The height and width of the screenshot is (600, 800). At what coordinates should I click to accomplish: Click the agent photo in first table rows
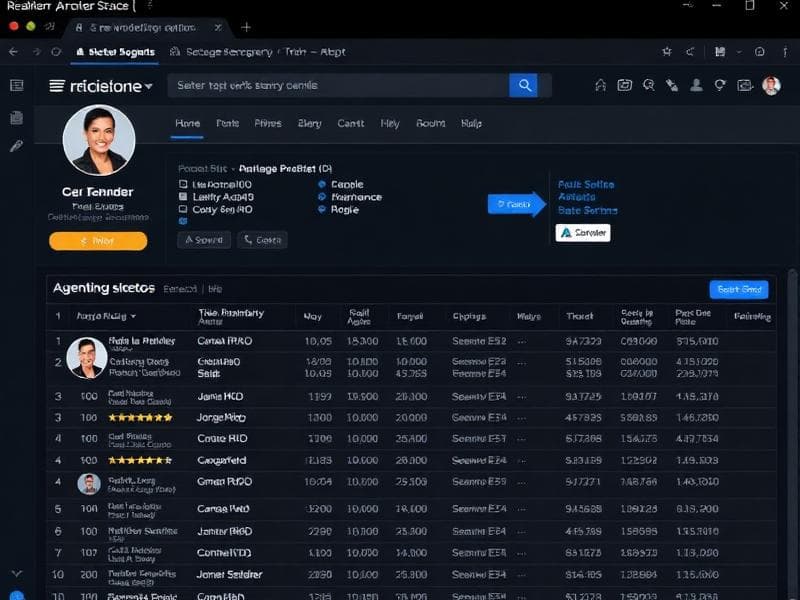tap(87, 358)
